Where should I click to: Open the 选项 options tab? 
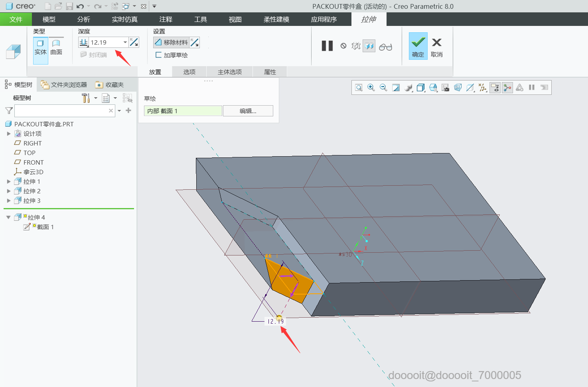tap(189, 72)
